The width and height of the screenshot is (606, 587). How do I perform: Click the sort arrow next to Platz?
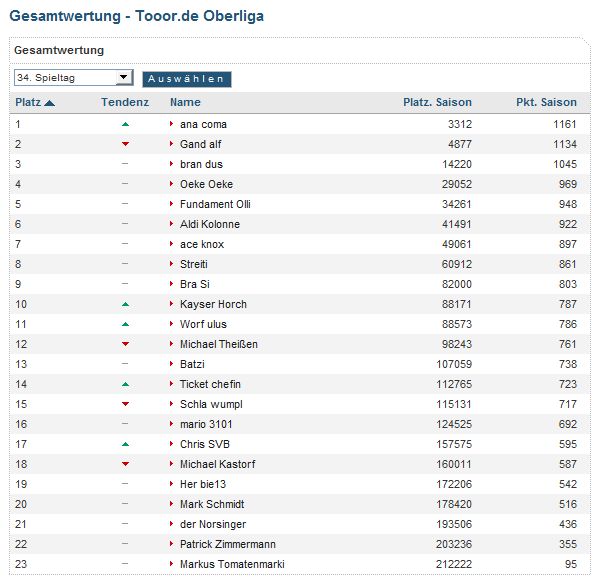coord(50,102)
